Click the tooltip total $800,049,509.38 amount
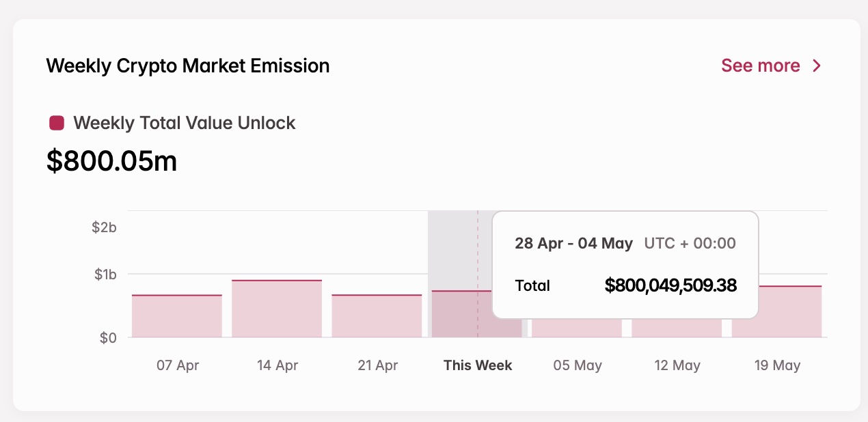Image resolution: width=868 pixels, height=422 pixels. pyautogui.click(x=670, y=285)
